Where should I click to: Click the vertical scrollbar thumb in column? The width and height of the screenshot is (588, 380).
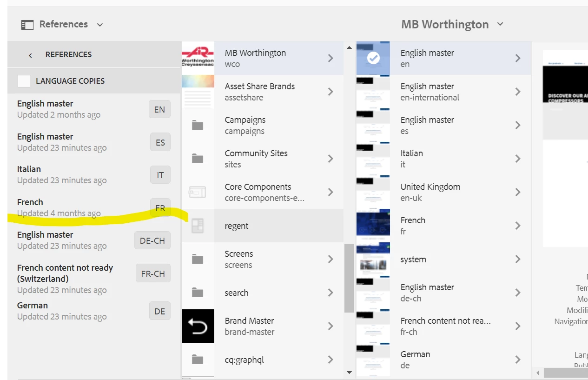(349, 278)
